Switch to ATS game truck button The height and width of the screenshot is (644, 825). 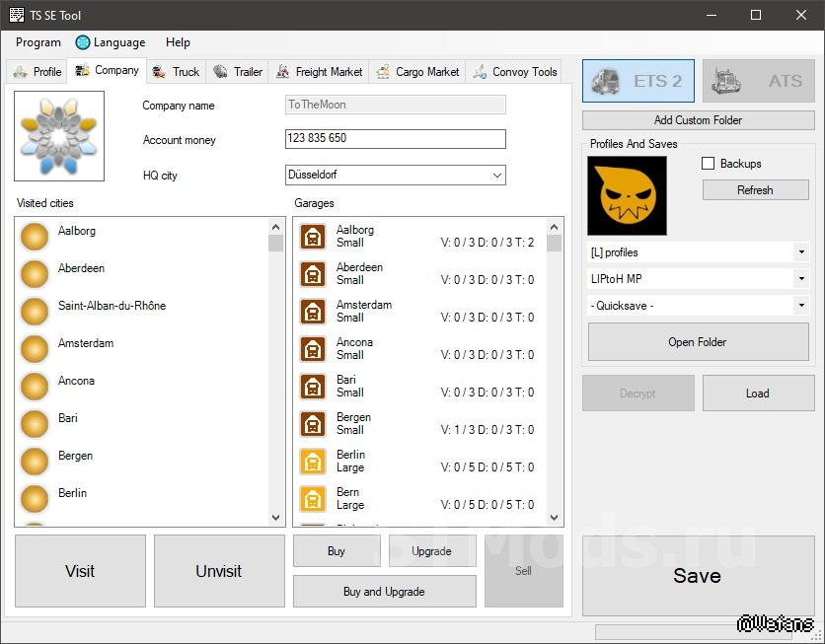click(758, 81)
